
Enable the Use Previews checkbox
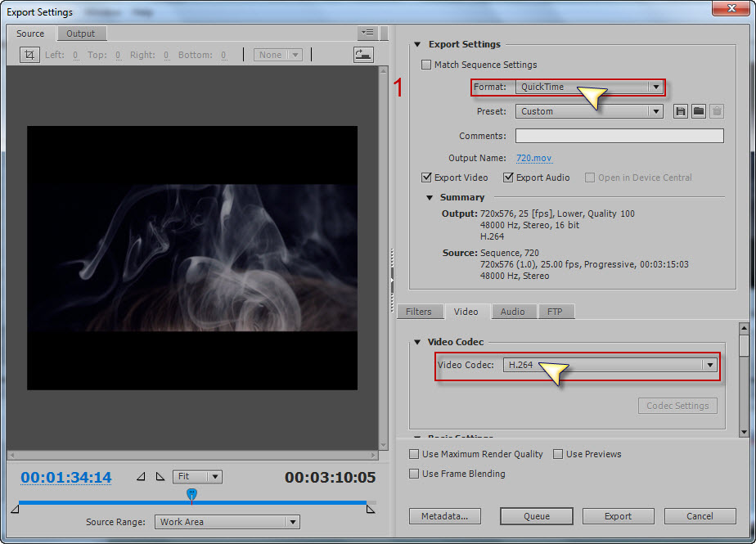click(558, 454)
